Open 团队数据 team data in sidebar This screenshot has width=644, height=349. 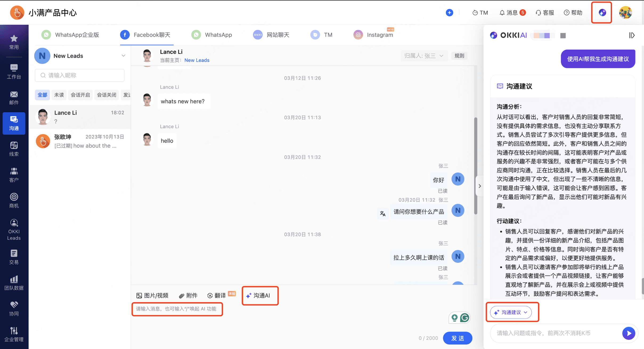(14, 283)
